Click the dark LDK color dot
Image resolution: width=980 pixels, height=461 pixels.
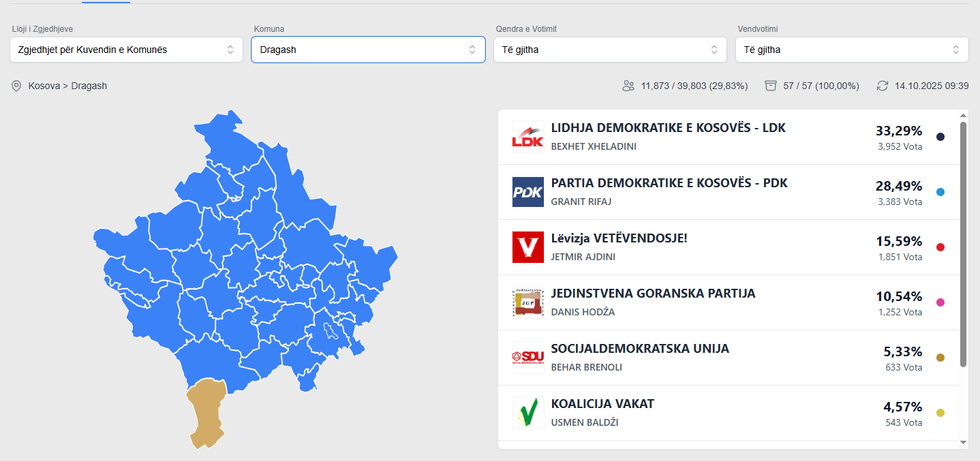coord(940,137)
